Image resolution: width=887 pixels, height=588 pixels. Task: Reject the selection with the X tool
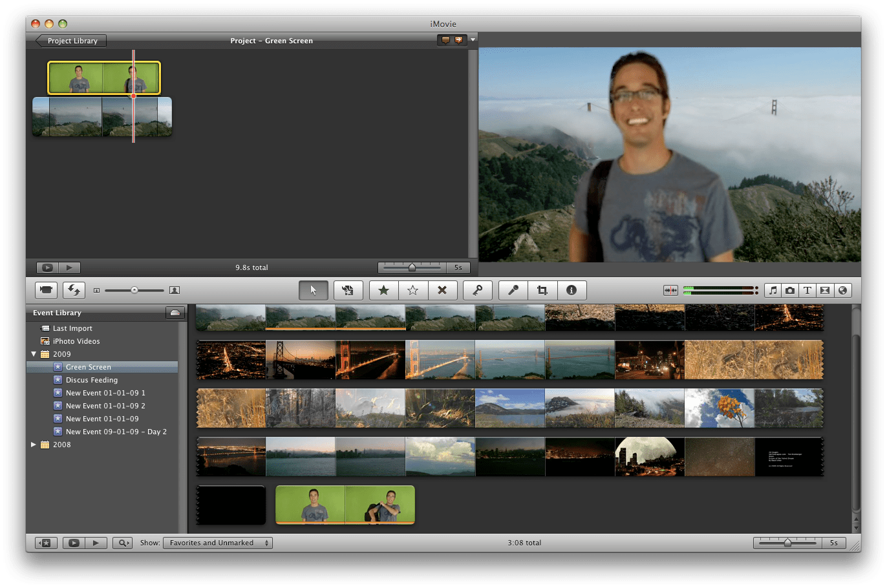(443, 290)
